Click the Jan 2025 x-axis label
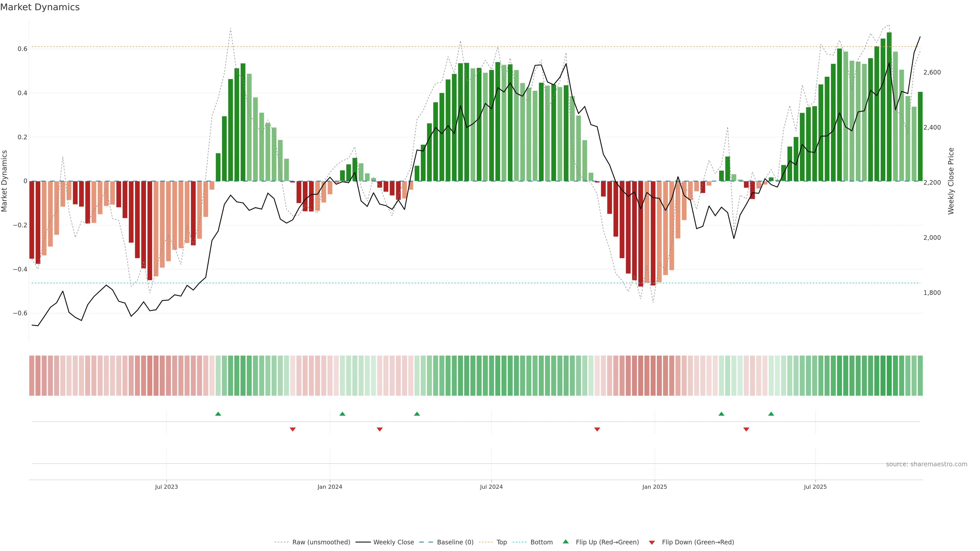Viewport: 980px width, 551px height. point(654,487)
